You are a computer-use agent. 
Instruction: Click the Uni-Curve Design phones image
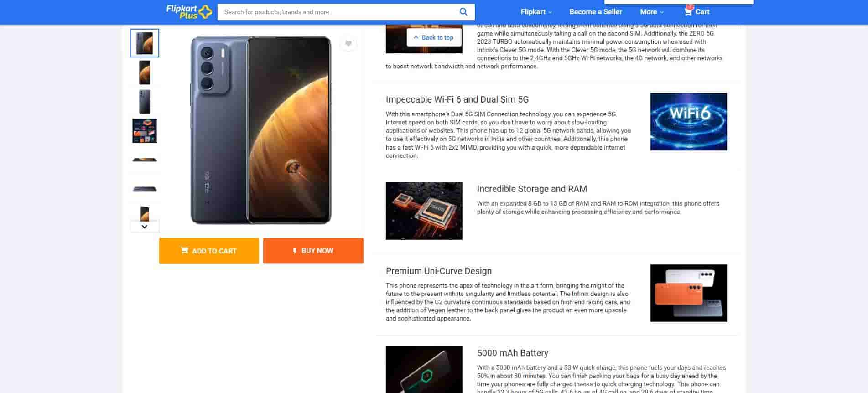tap(688, 293)
